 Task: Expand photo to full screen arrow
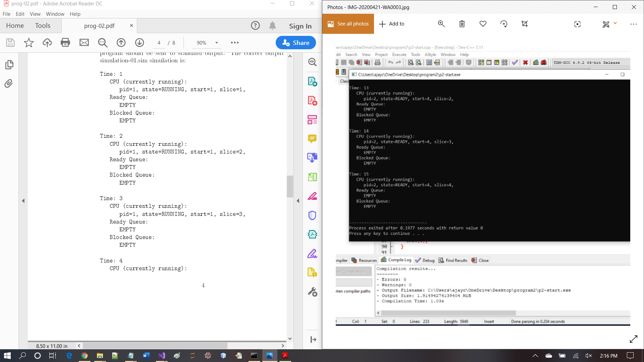tap(633, 339)
